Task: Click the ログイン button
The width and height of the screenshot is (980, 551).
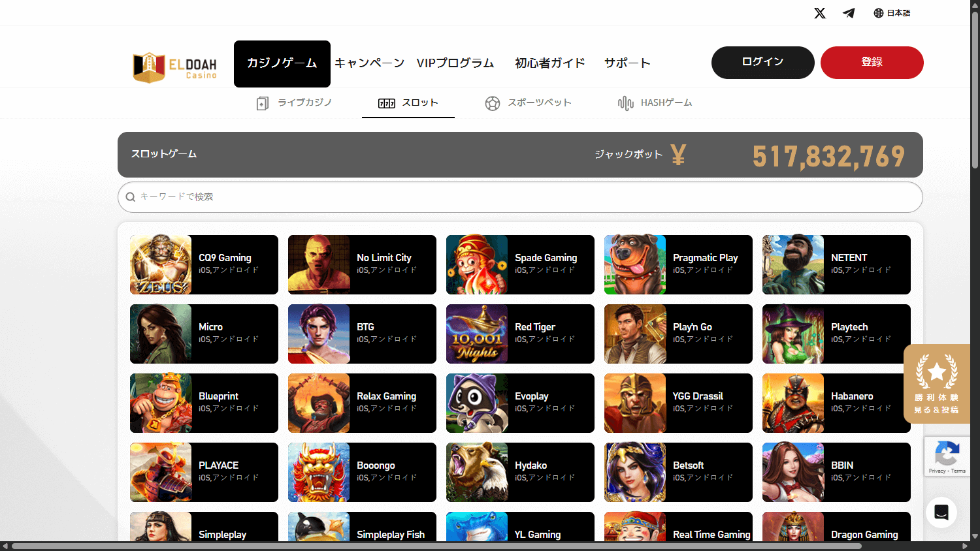Action: [762, 62]
